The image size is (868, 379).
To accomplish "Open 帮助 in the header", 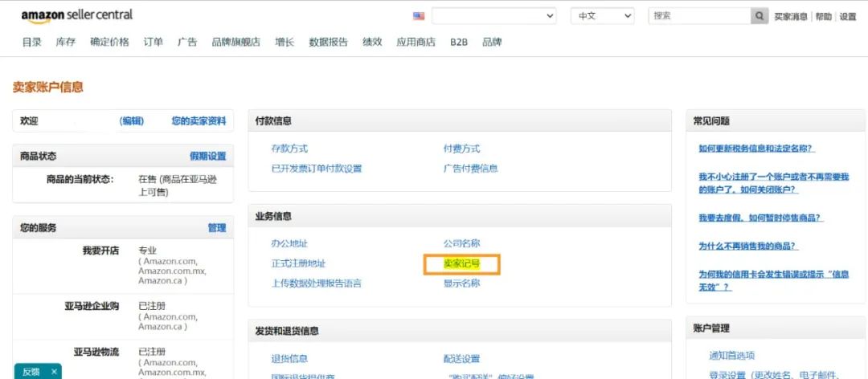I will [823, 17].
